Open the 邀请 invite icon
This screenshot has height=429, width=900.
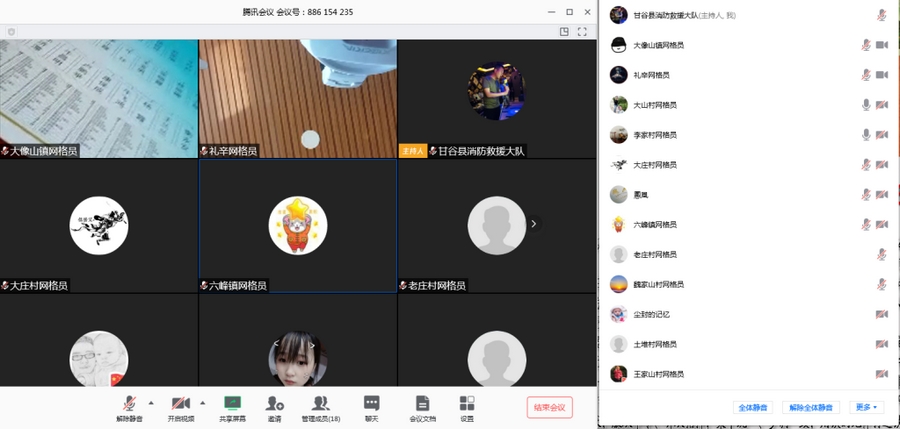pos(274,407)
